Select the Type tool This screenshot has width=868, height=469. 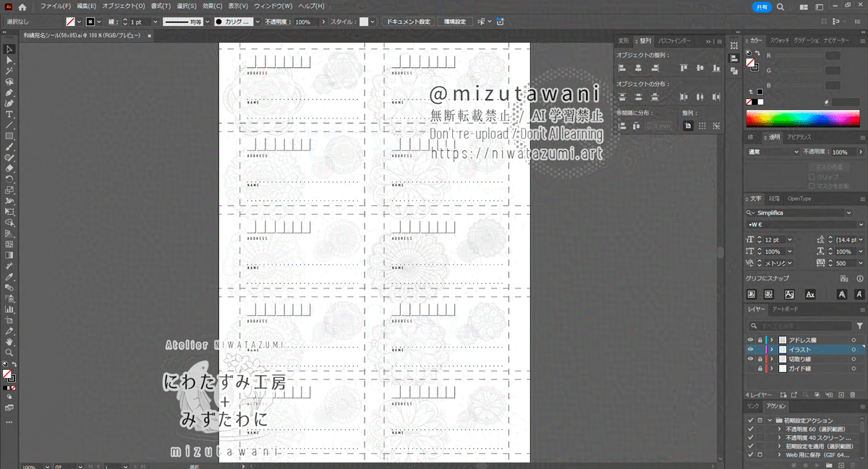point(9,114)
